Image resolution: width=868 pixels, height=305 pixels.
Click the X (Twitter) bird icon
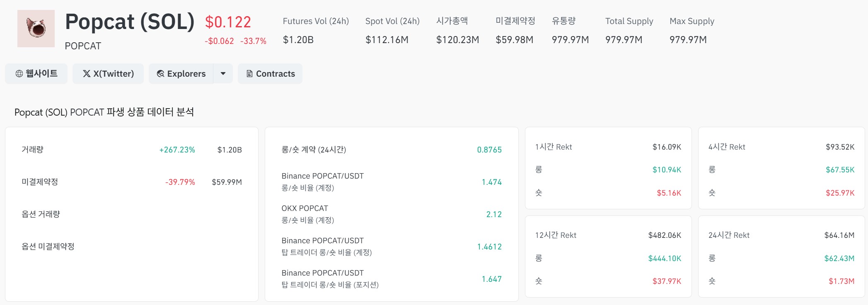pos(86,73)
